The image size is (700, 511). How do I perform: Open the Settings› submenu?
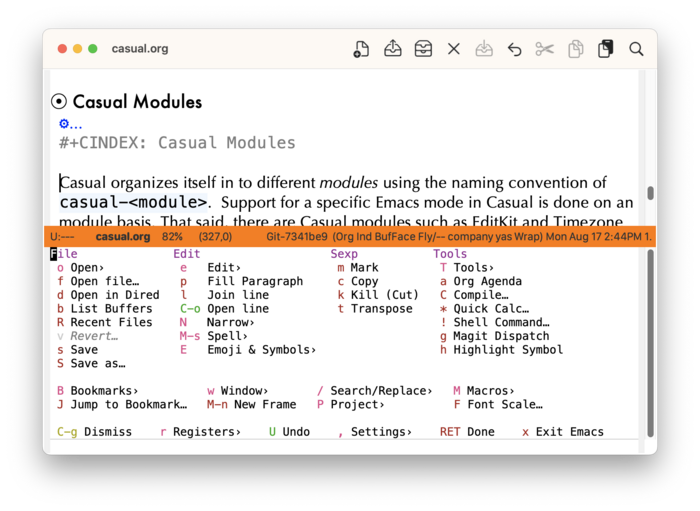tap(375, 432)
